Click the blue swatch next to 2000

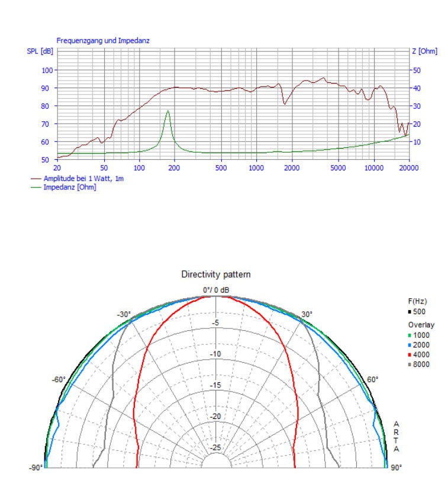[x=410, y=345]
